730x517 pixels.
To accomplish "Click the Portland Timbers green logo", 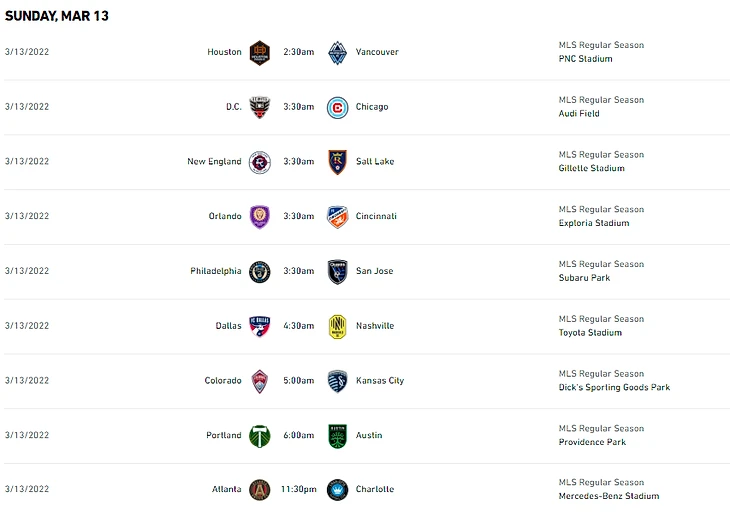I will coord(259,436).
